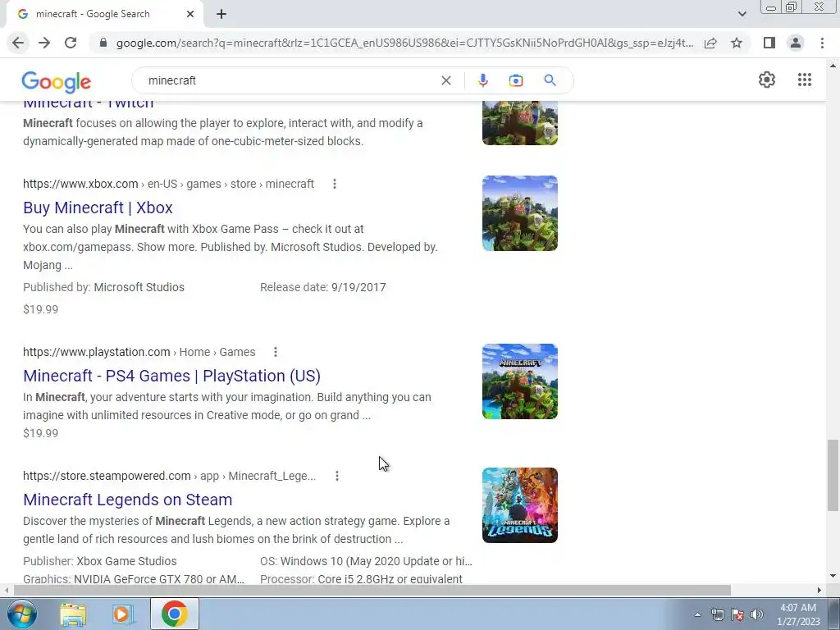Image resolution: width=840 pixels, height=630 pixels.
Task: Open more options for the xbox.com result
Action: point(335,184)
